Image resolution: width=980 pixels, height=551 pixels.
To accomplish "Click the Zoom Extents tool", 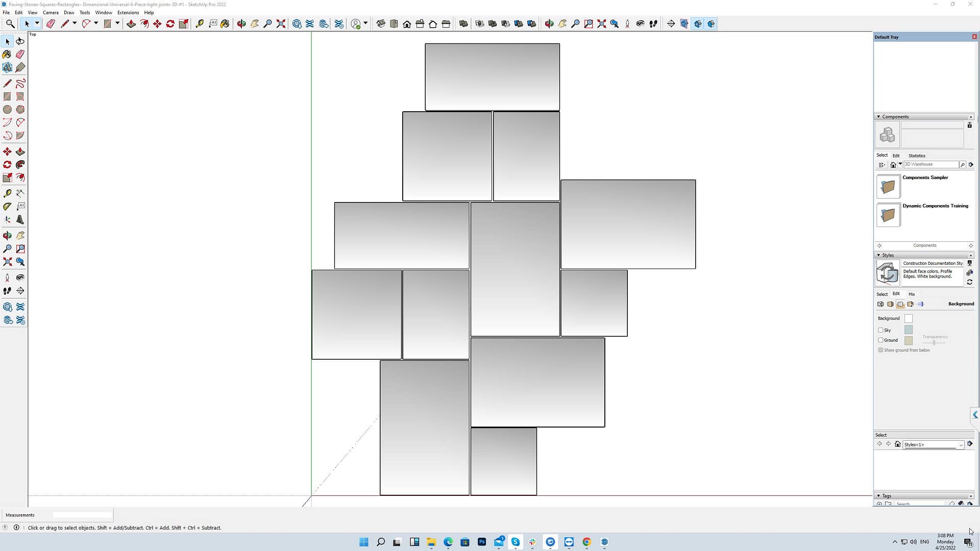I will tap(7, 262).
